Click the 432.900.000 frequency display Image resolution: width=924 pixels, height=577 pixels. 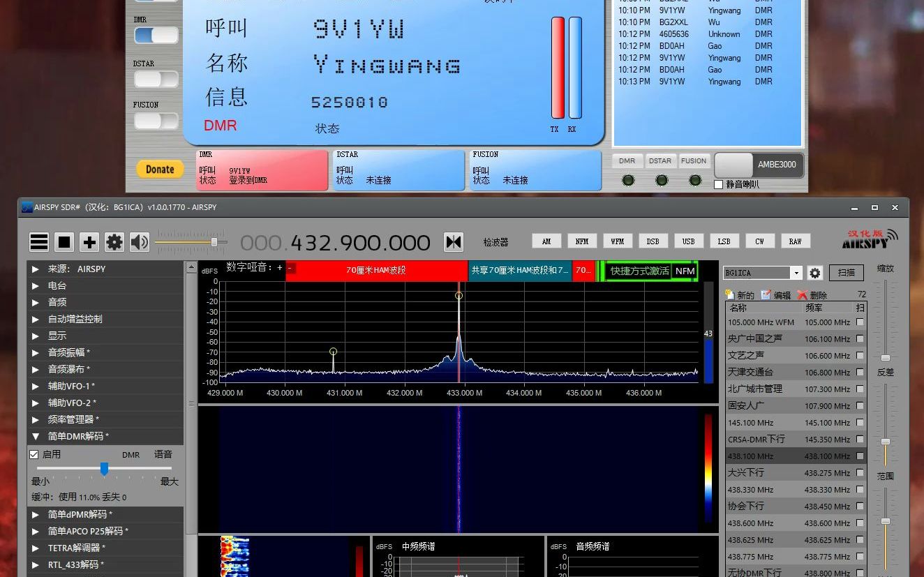(335, 243)
